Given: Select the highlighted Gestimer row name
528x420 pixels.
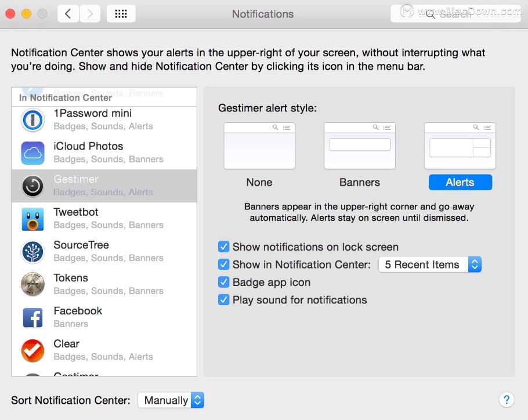Looking at the screenshot, I should tap(76, 179).
